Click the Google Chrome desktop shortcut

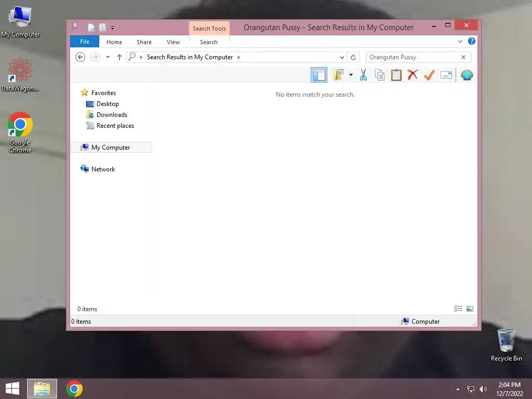(20, 132)
